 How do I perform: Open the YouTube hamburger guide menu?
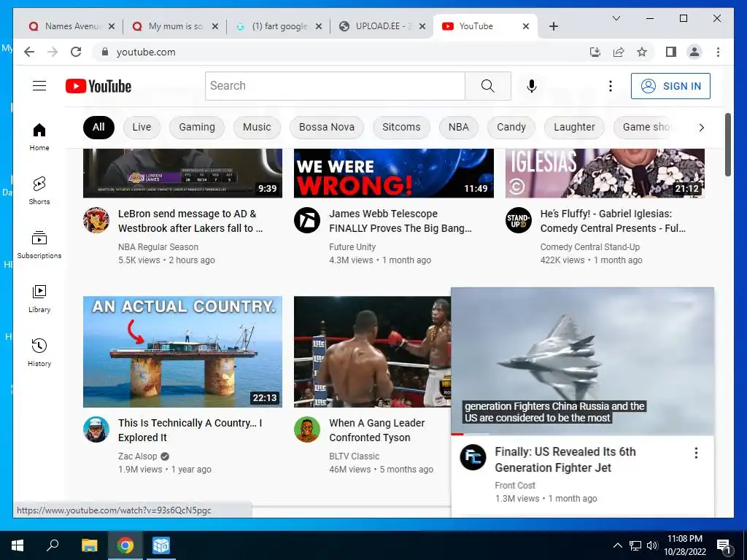click(39, 86)
